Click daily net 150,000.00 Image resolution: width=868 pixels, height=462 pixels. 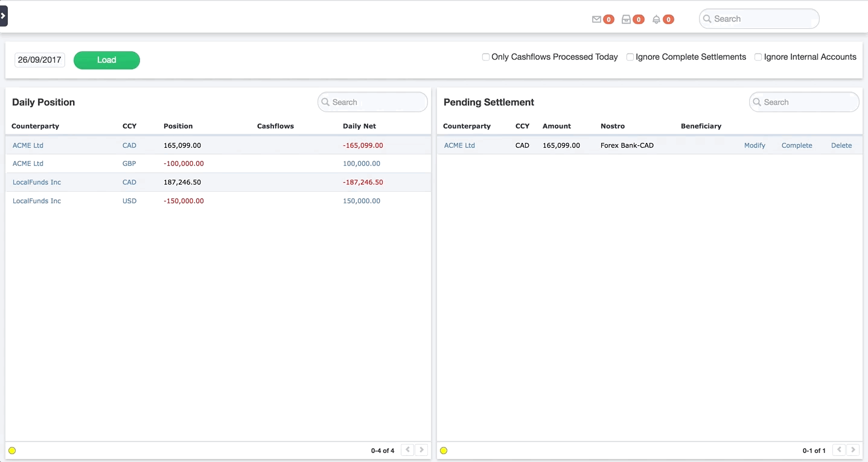[x=362, y=201]
